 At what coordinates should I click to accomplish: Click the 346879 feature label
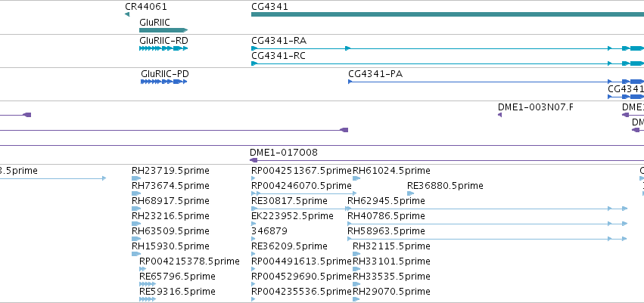269,230
